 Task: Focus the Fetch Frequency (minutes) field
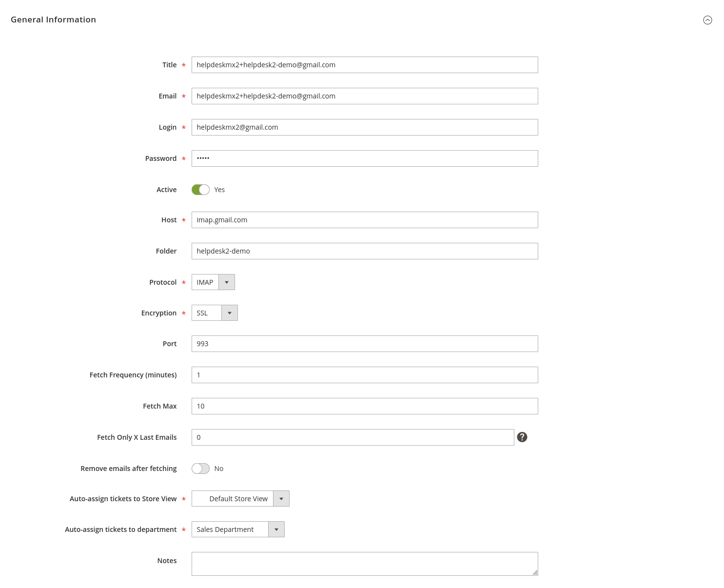(x=365, y=375)
